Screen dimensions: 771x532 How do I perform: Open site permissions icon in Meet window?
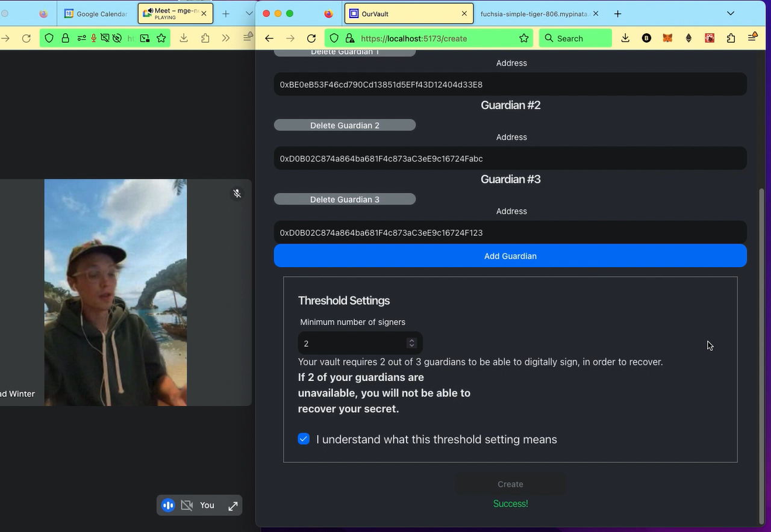81,39
